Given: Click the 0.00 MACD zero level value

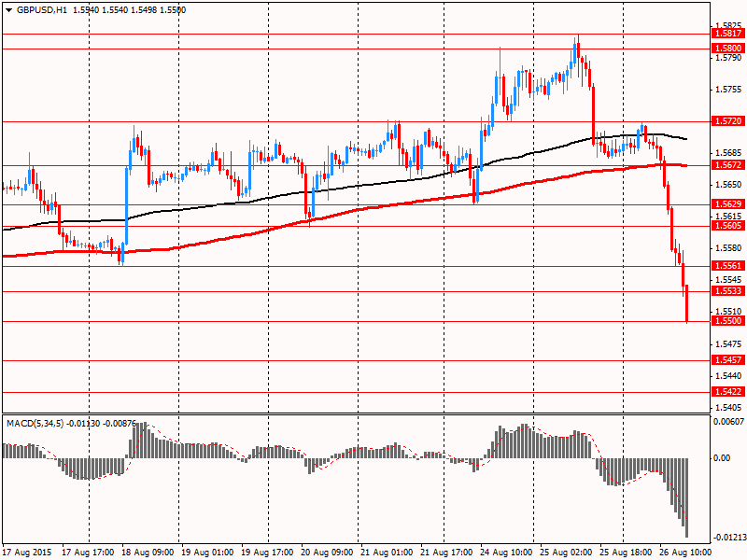Looking at the screenshot, I should click(722, 458).
